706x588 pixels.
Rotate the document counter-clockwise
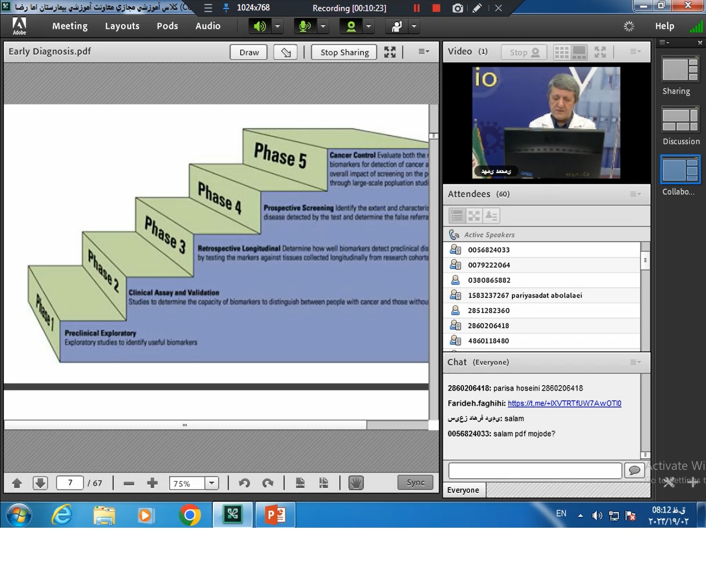(x=244, y=483)
